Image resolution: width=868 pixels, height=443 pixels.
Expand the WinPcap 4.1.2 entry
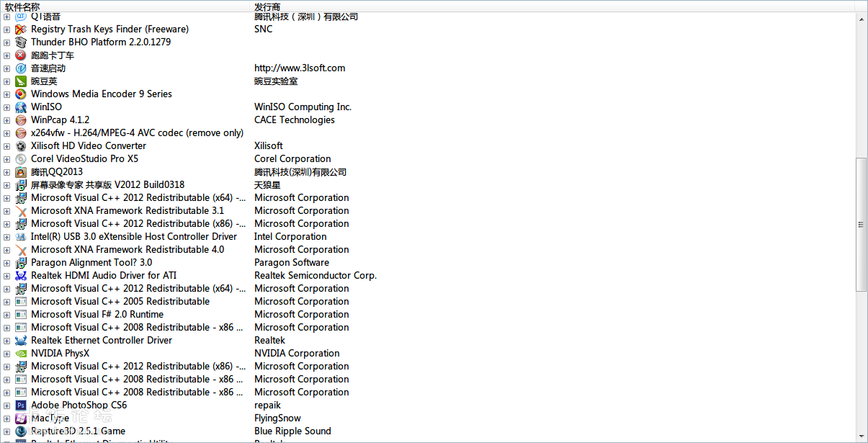(7, 120)
